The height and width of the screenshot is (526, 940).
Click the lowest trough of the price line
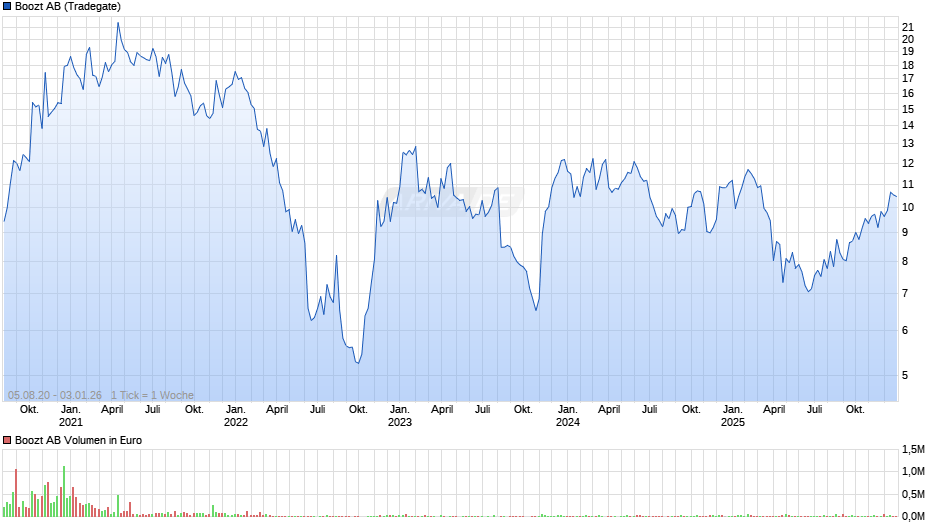[x=358, y=363]
